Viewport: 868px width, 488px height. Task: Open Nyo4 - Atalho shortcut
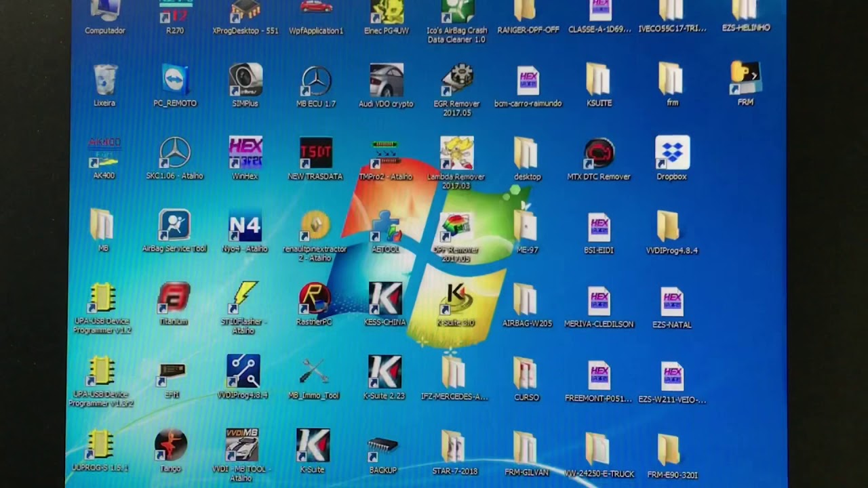tap(245, 232)
